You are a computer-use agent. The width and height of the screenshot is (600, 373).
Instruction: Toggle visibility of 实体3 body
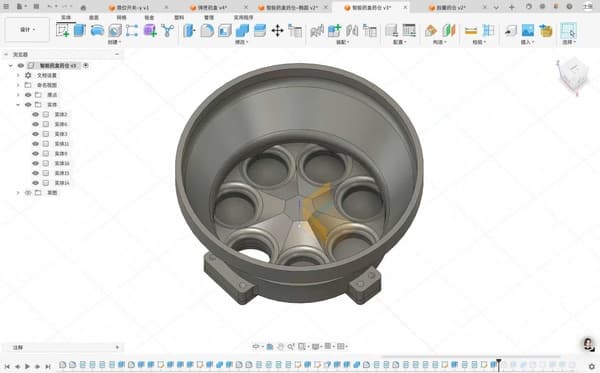[x=36, y=134]
